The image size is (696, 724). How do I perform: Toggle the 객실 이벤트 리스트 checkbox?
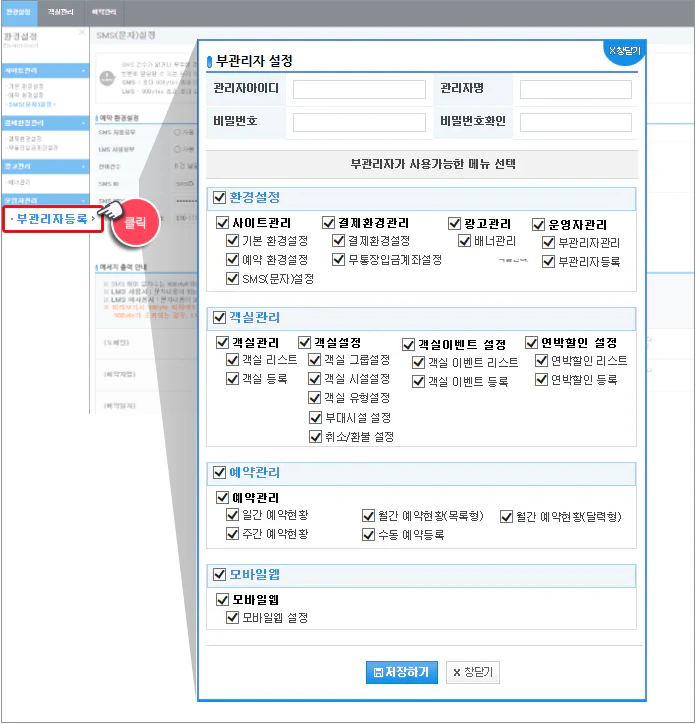click(x=418, y=362)
